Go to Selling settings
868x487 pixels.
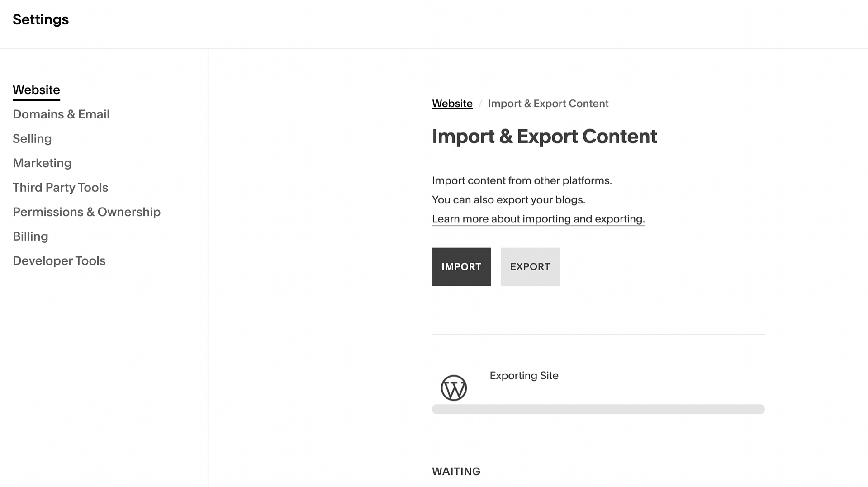click(x=32, y=138)
